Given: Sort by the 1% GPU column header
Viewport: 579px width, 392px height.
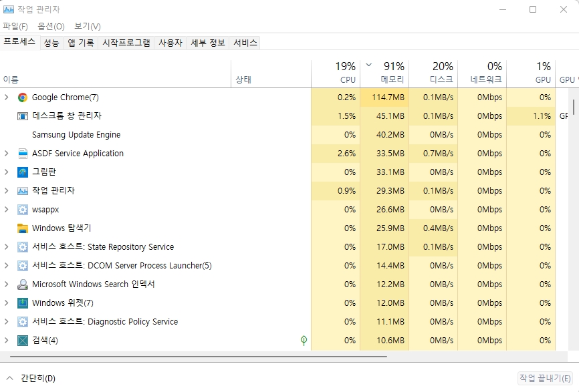Looking at the screenshot, I should click(531, 74).
